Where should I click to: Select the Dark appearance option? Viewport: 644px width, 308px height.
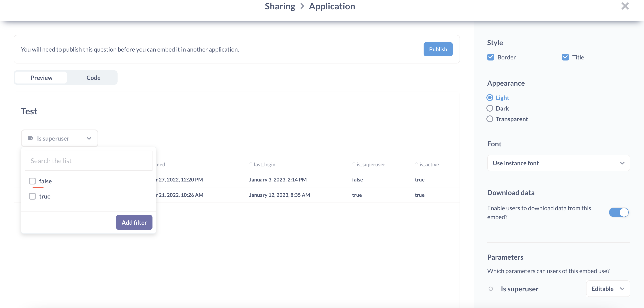[490, 108]
